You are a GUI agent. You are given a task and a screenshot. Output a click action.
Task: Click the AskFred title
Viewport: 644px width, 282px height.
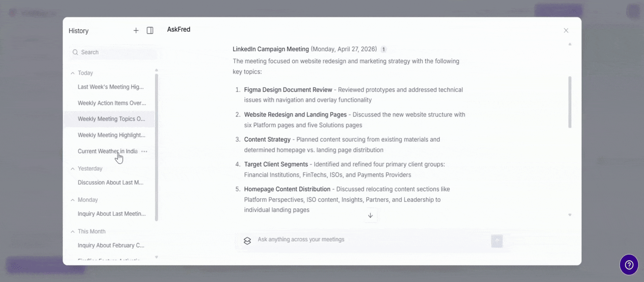(179, 29)
